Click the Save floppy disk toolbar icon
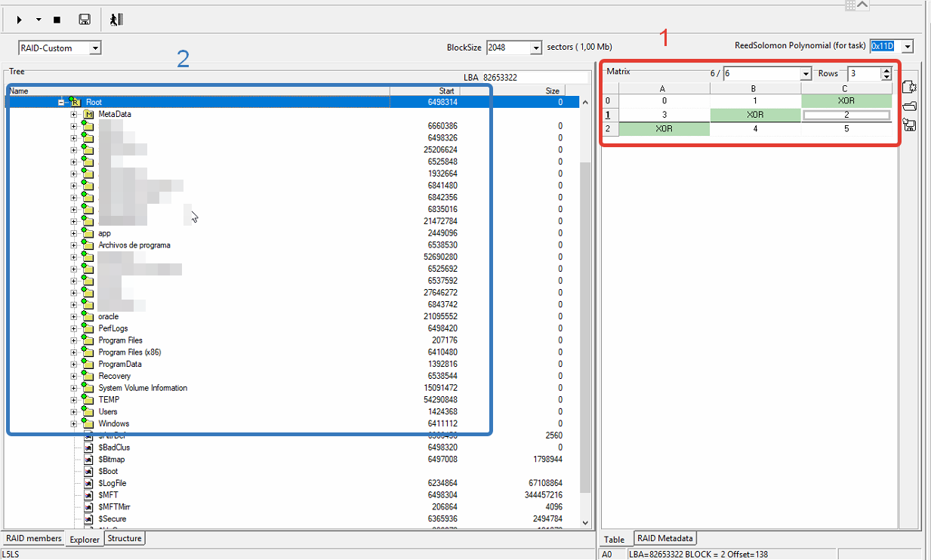The image size is (931, 560). [x=85, y=20]
